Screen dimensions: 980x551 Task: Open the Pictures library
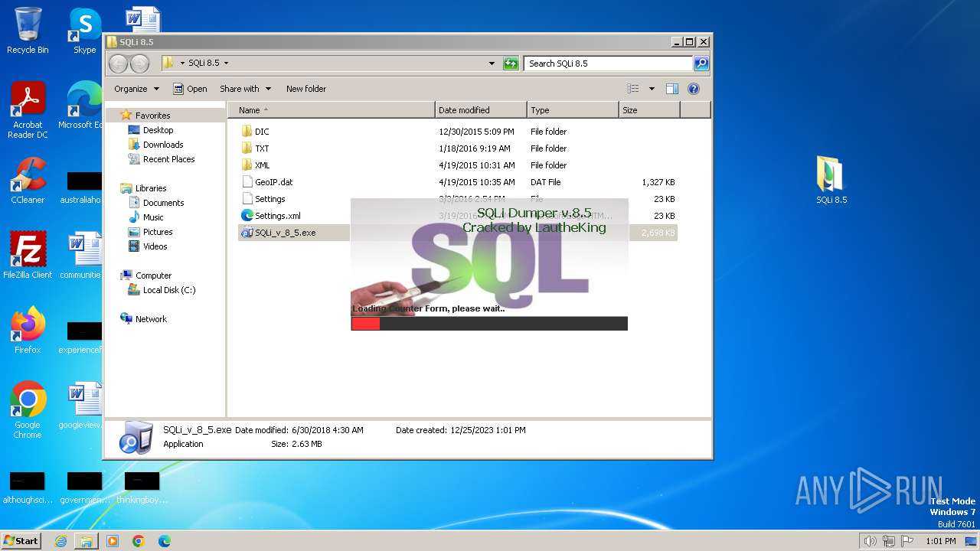pos(158,232)
